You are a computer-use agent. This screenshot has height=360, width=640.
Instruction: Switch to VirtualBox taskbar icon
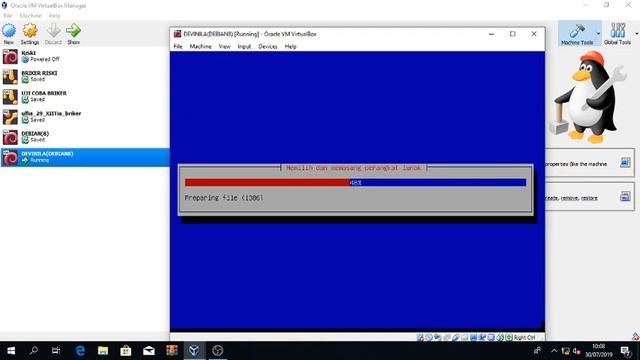(x=194, y=351)
